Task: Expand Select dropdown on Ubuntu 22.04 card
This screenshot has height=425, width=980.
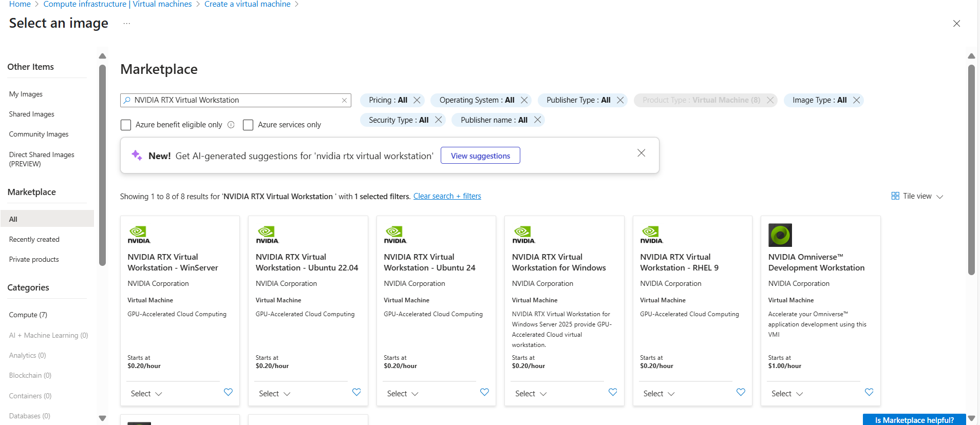Action: (x=275, y=394)
